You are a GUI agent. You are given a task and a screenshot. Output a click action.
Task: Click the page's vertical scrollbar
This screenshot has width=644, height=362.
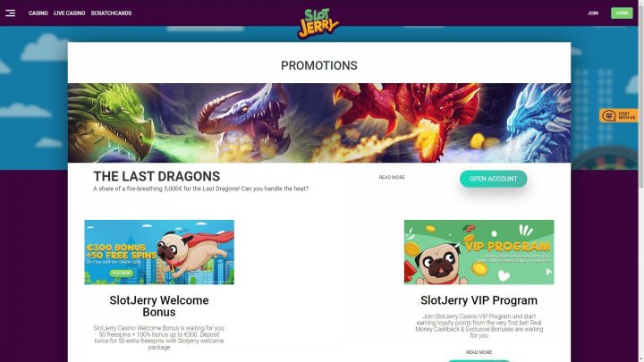coord(641,181)
